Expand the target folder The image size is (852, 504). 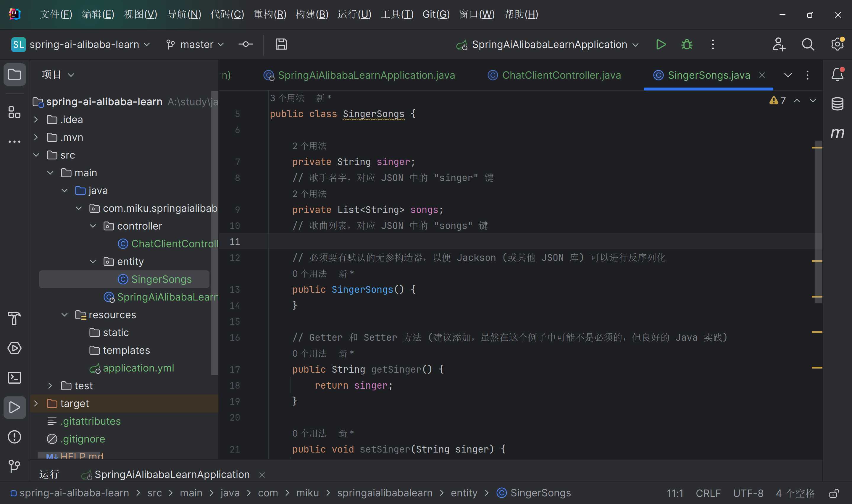click(x=36, y=403)
